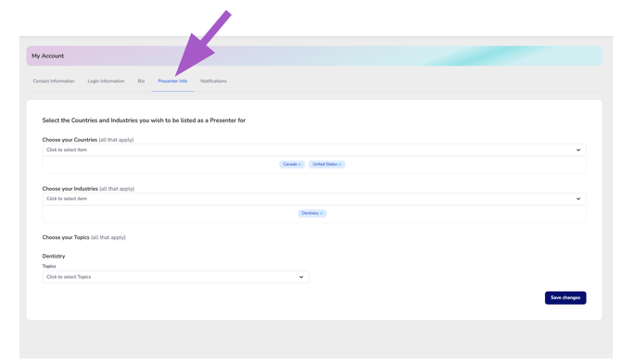Remove the Canada country tag

(299, 164)
